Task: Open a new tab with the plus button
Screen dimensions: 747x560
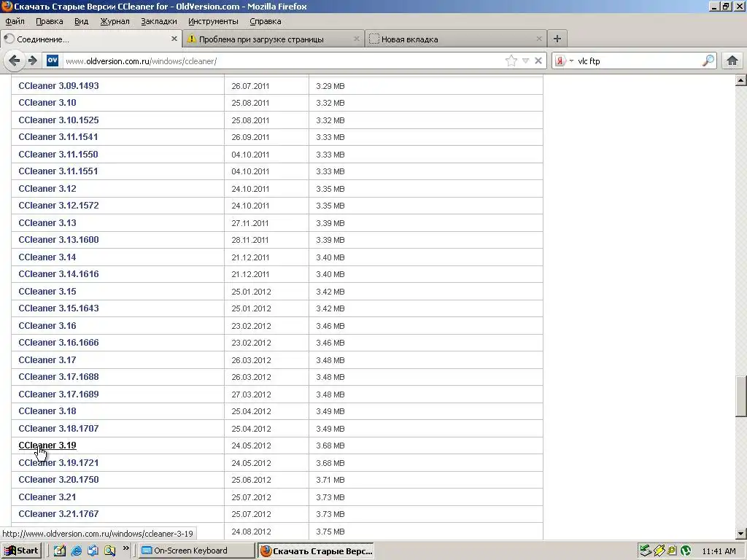Action: pyautogui.click(x=557, y=39)
